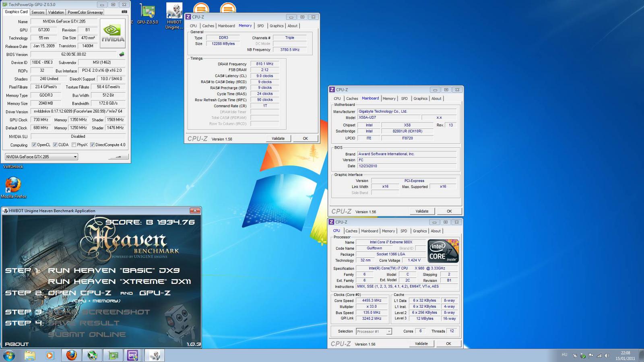Click the DRAM Frequency 810.1 MHz value
Image resolution: width=644 pixels, height=362 pixels.
coord(264,64)
